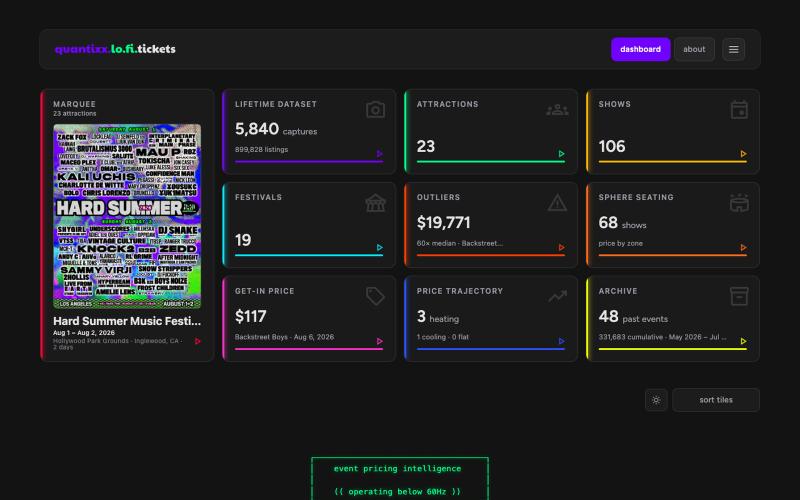Click the event pricing intelligence banner text
This screenshot has width=800, height=500.
point(397,468)
